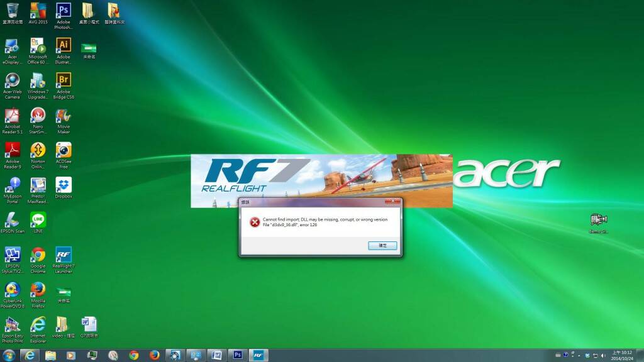644x362 pixels.
Task: Open the Adobe Reader 9 desktop shortcut
Action: [13, 156]
